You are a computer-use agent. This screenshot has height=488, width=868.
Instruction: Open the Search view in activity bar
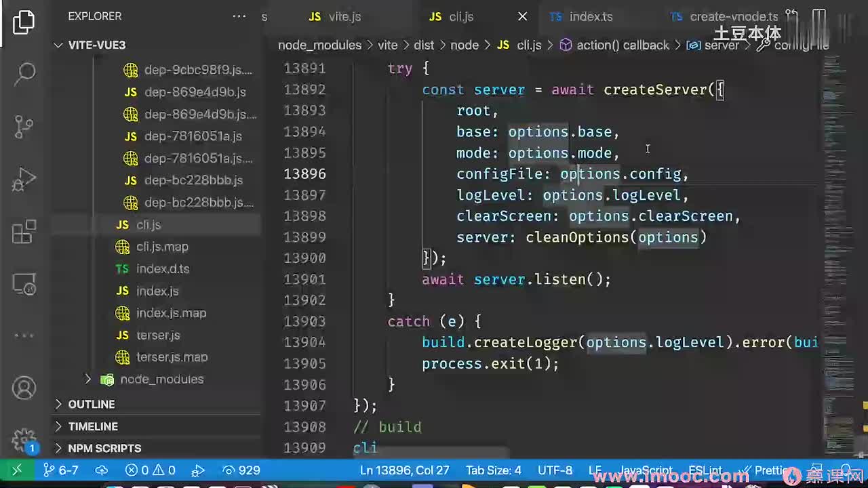[25, 73]
